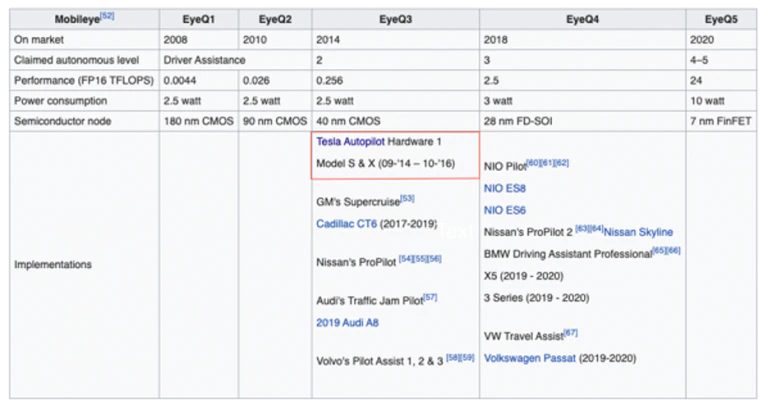The width and height of the screenshot is (768, 402).
Task: Click the 'Claimed autonomous level' row label
Action: (76, 60)
